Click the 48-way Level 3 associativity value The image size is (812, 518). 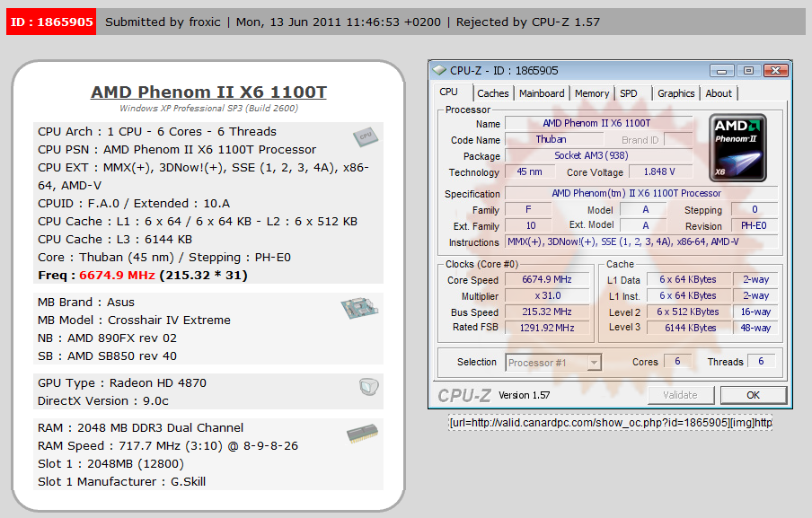(755, 328)
